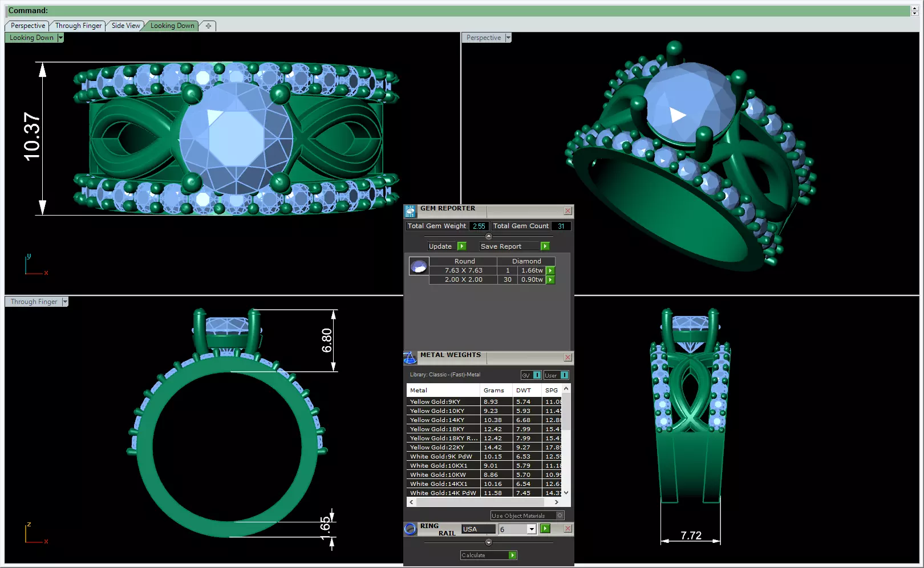The width and height of the screenshot is (924, 568).
Task: Click scroll-left arrow of metal list
Action: pos(411,502)
